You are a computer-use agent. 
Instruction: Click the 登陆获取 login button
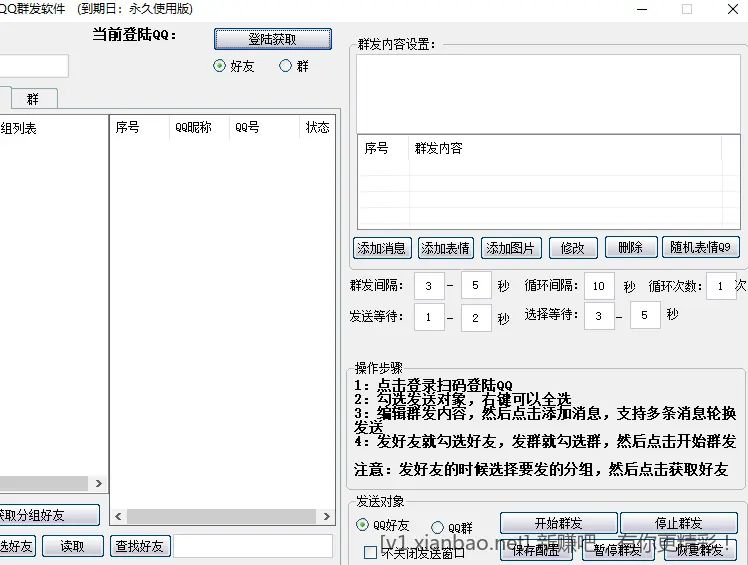point(273,39)
